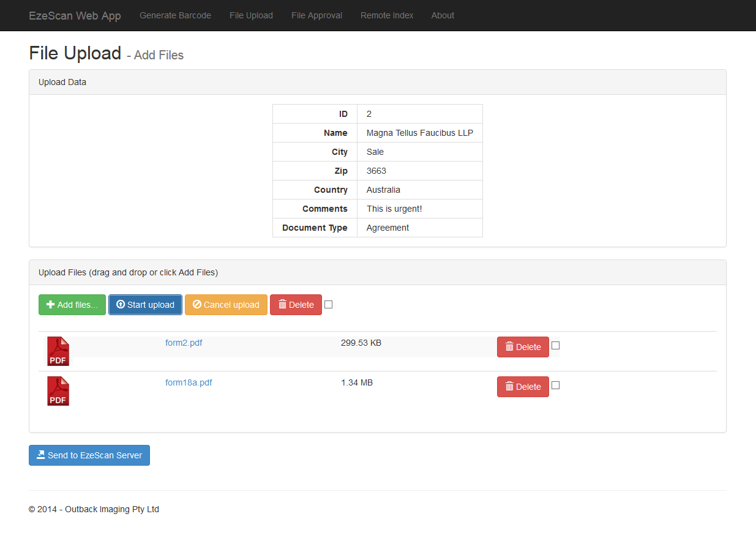
Task: Delete the form18a.pdf file
Action: 523,387
